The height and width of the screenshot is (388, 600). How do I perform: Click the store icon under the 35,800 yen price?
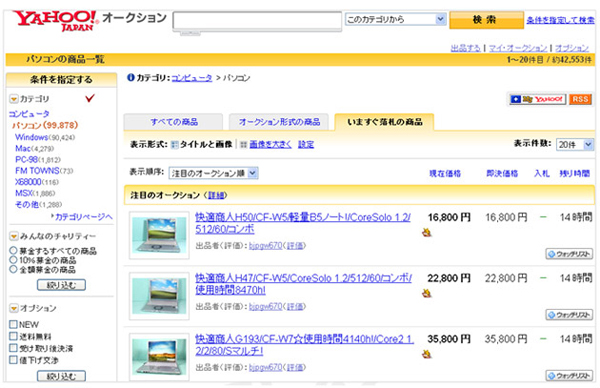427,354
